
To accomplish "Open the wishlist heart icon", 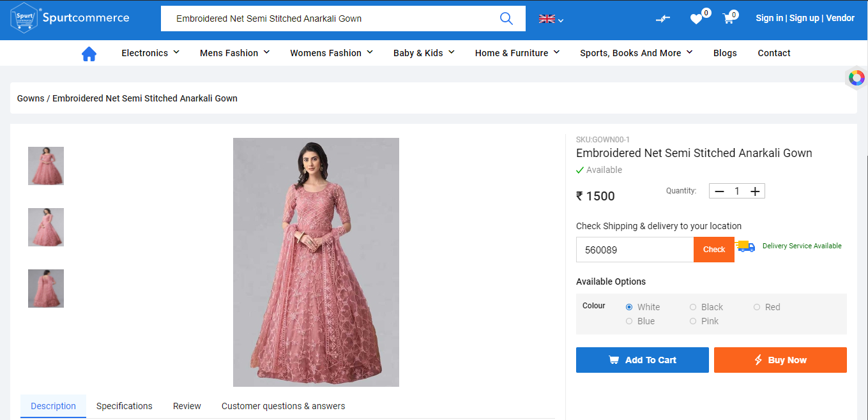I will coord(696,19).
